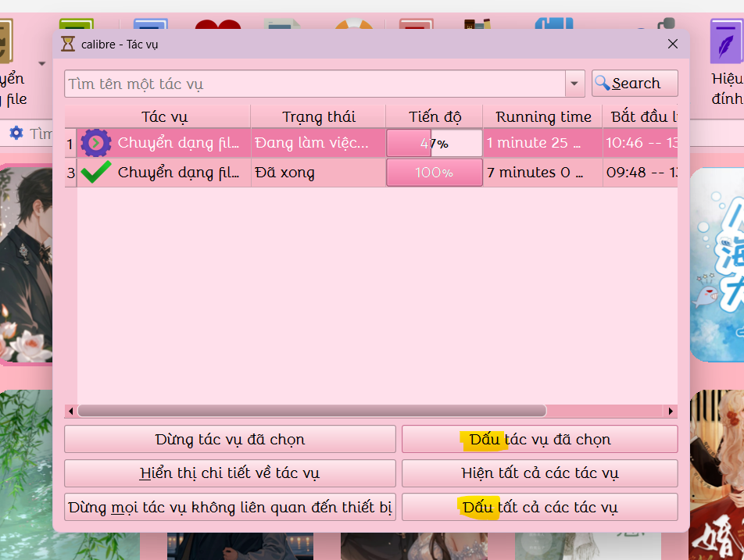
Task: Click the '09:48' start time cell
Action: (640, 172)
